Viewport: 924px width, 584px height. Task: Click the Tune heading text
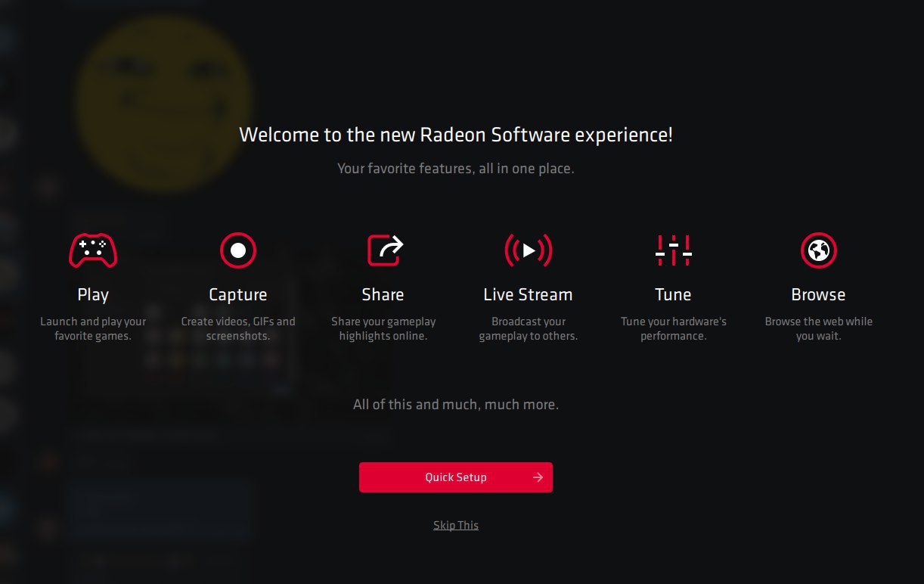[673, 295]
